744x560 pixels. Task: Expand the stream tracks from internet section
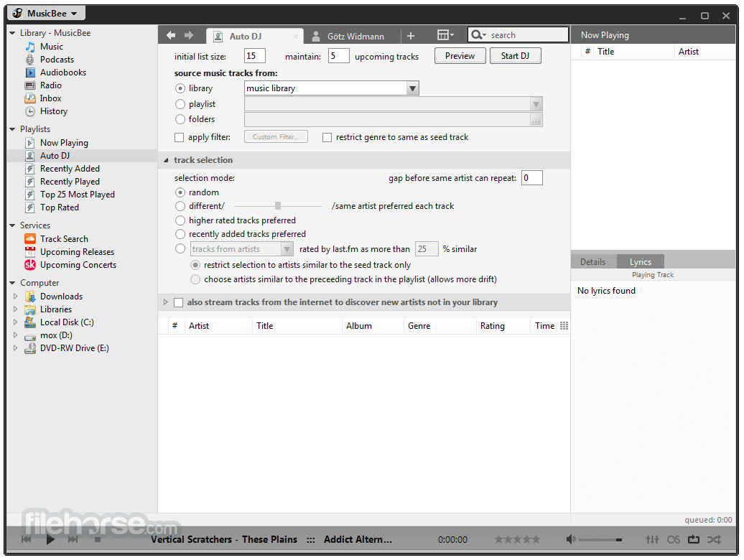(166, 302)
